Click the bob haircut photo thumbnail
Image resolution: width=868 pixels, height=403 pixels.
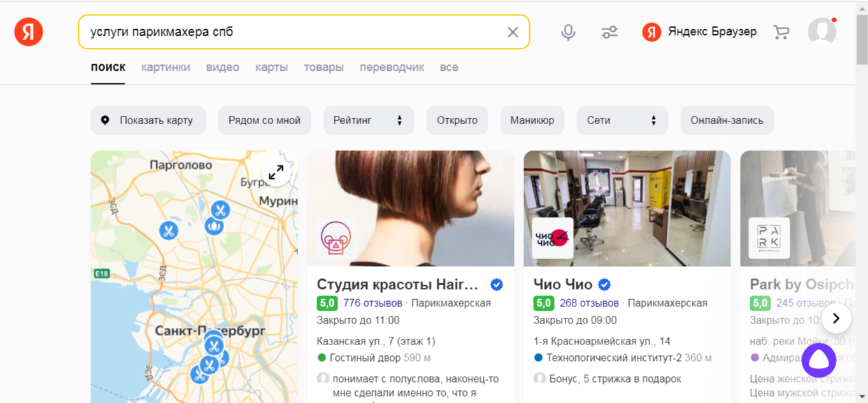[411, 208]
